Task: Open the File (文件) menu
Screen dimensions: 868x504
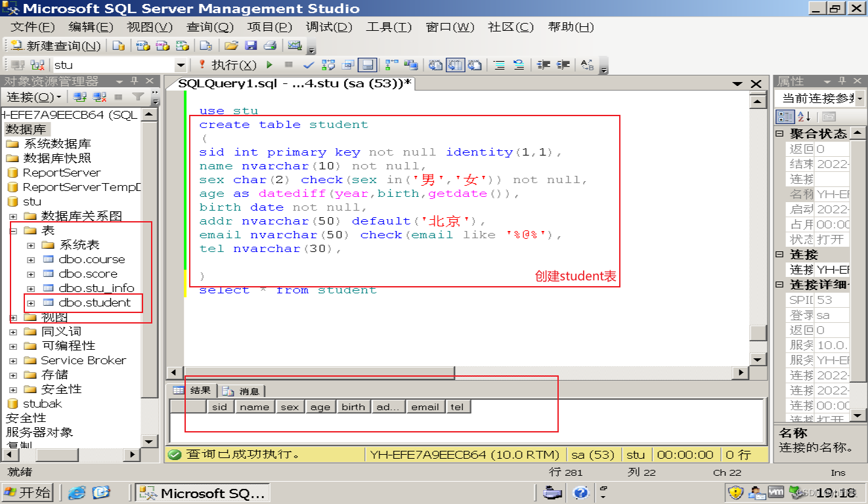Action: point(33,27)
